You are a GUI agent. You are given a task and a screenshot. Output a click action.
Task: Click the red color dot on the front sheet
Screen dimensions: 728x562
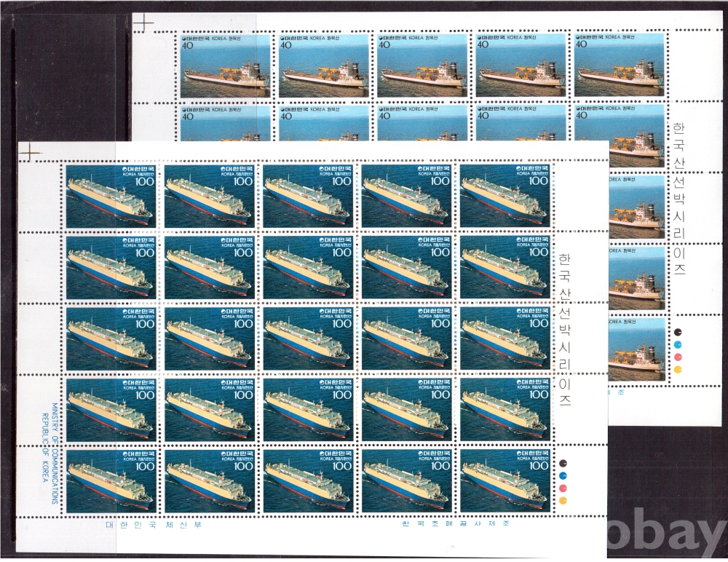(563, 488)
